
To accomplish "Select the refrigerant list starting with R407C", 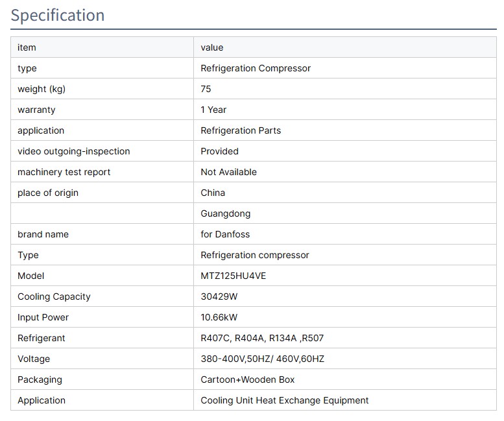I will (263, 338).
